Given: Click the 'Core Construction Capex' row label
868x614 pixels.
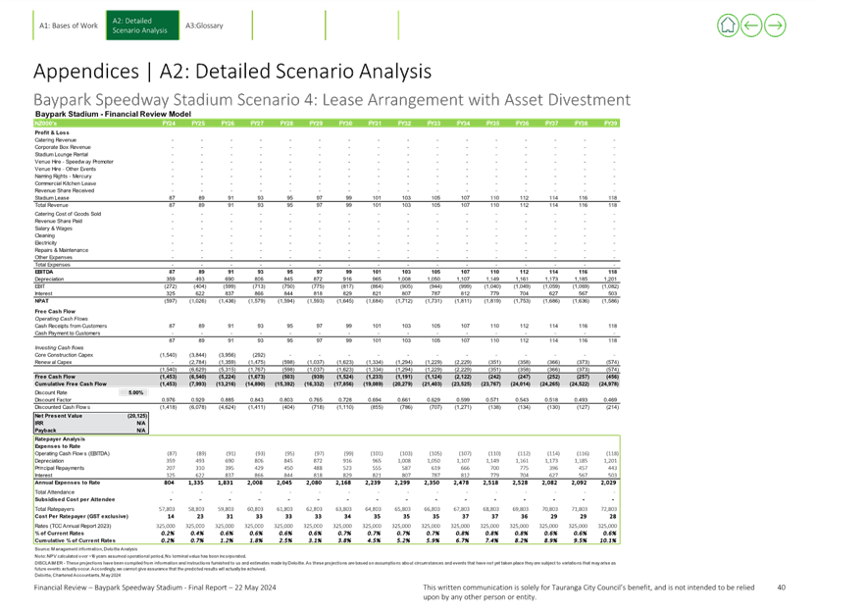Looking at the screenshot, I should [x=64, y=355].
